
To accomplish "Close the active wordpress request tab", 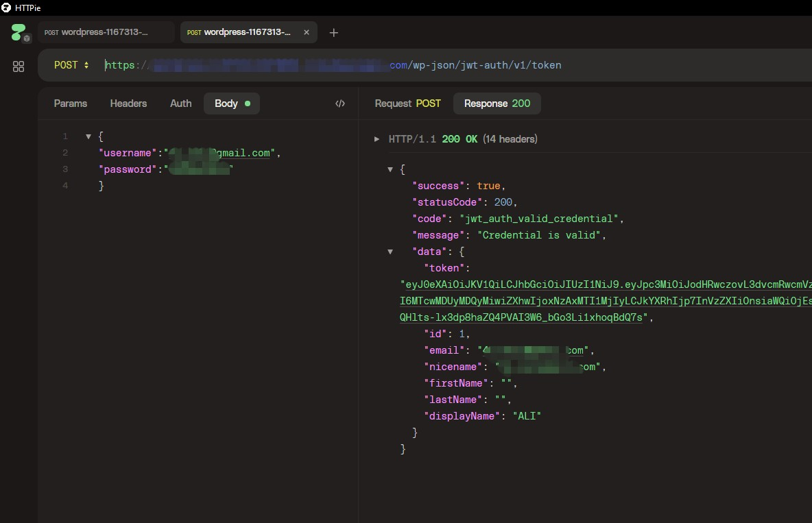I will tap(307, 32).
